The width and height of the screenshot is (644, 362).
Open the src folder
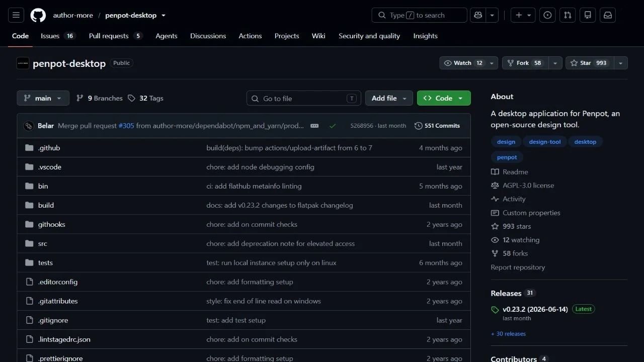point(43,243)
